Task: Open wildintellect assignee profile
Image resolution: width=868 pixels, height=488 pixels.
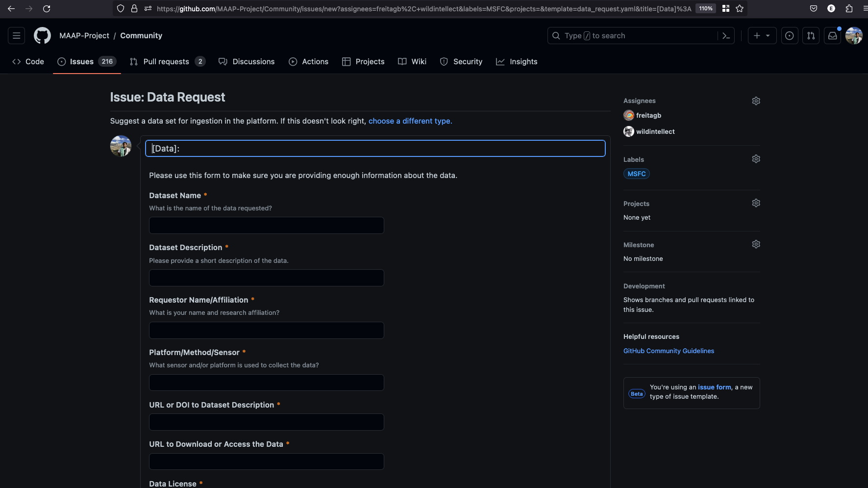Action: 655,131
